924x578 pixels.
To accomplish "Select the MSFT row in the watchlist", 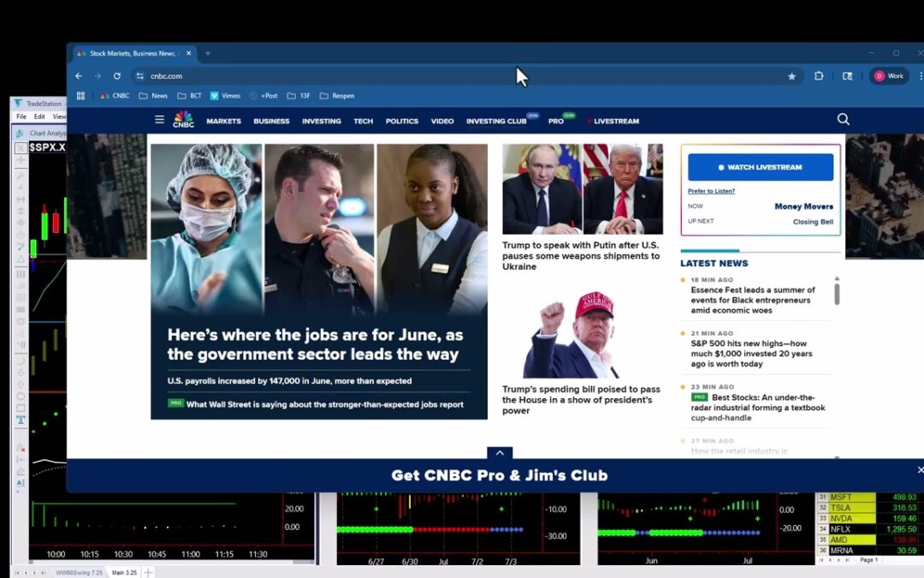I will (x=868, y=498).
